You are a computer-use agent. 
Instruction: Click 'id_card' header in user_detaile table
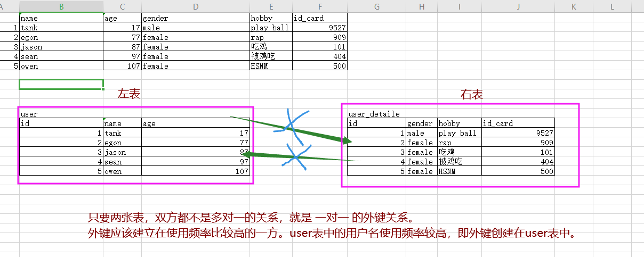(x=518, y=123)
